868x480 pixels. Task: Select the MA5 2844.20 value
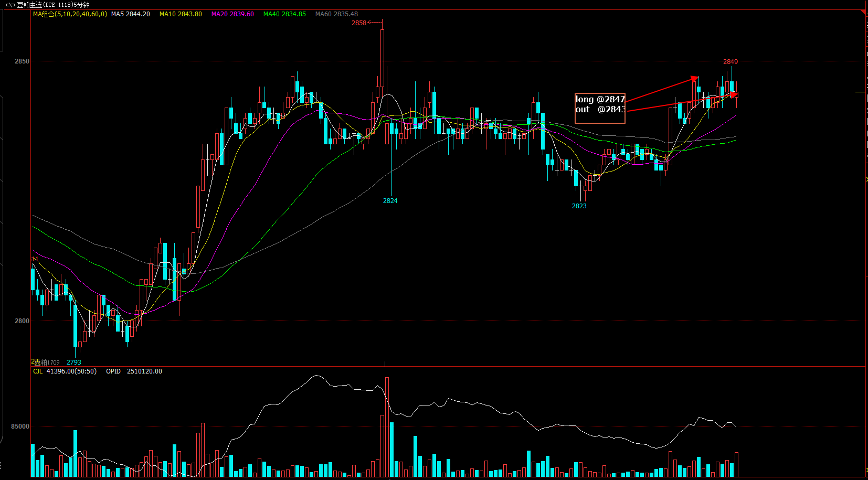pyautogui.click(x=131, y=14)
